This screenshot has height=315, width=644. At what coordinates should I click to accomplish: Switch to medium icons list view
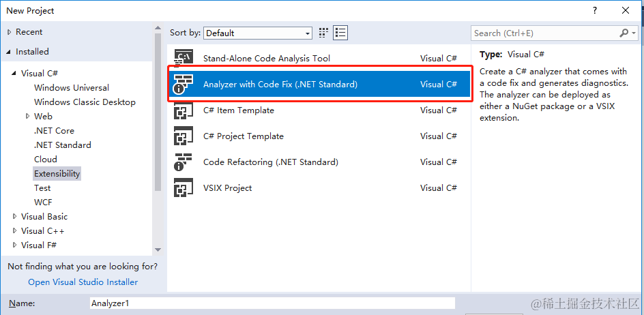pos(340,33)
